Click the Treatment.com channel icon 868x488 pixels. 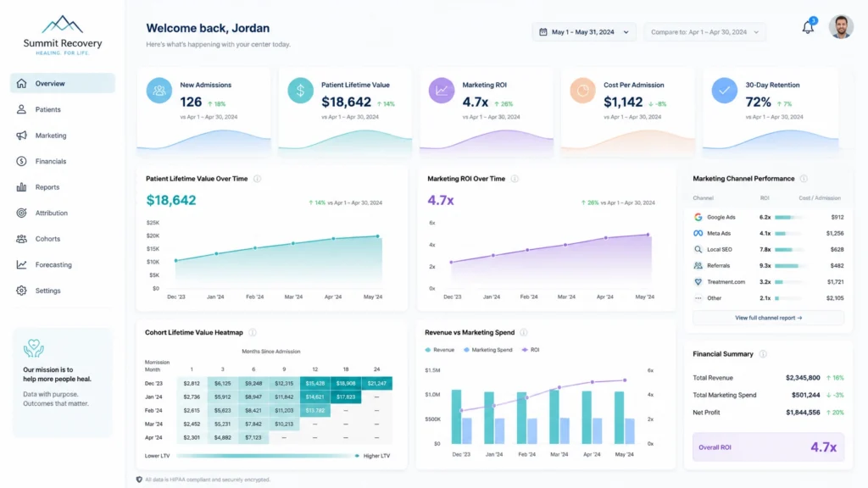click(x=698, y=281)
